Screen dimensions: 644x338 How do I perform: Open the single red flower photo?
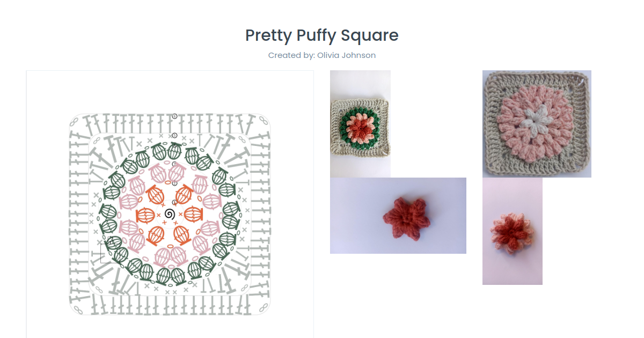pyautogui.click(x=398, y=216)
